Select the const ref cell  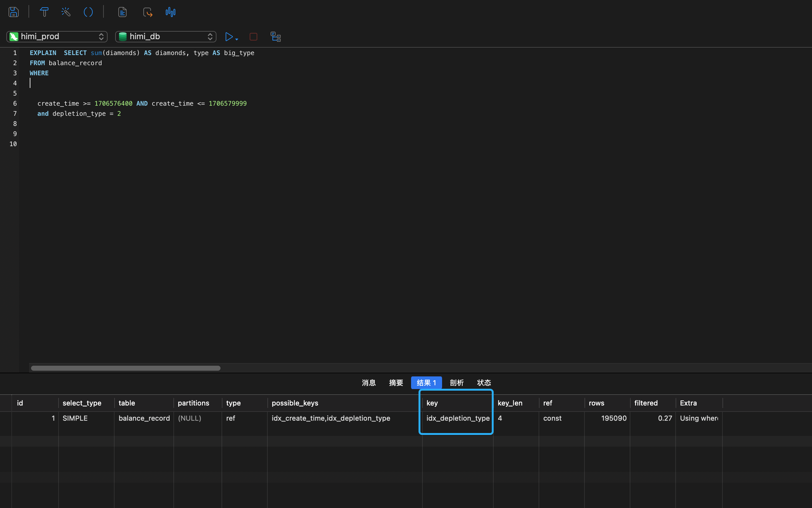[562, 418]
